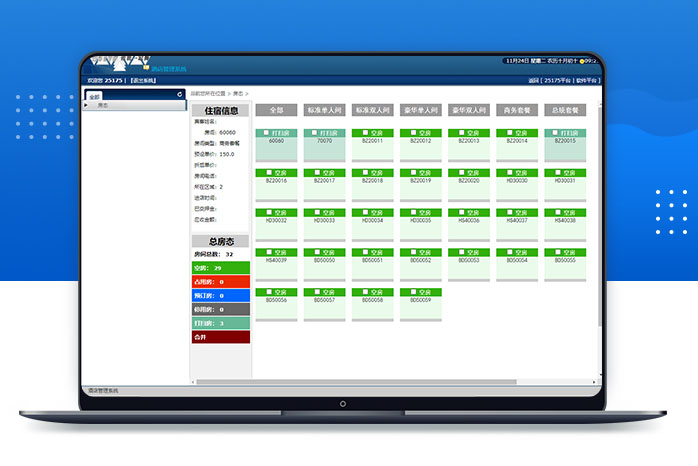
Task: Open room card HS40036
Action: click(469, 225)
